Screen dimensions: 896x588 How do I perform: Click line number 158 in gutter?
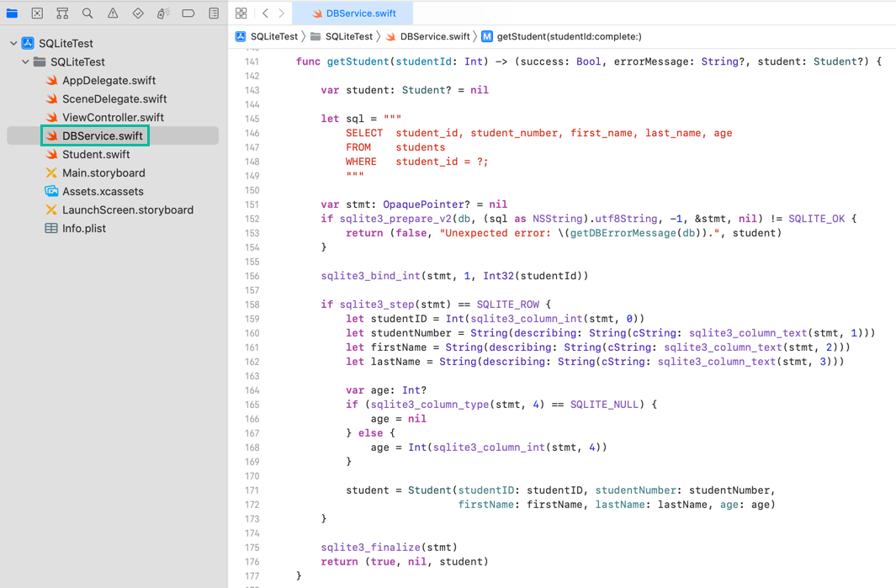[x=252, y=305]
